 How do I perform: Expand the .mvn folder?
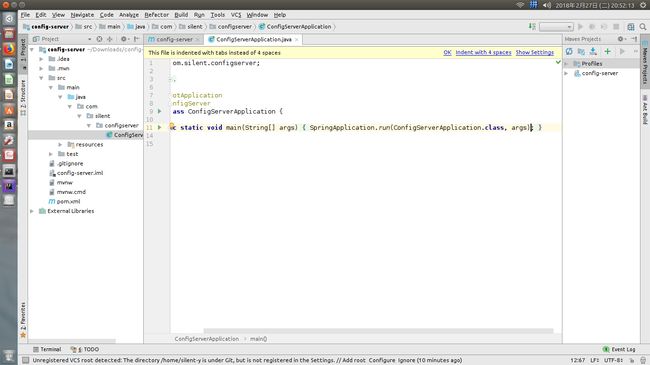pos(41,68)
